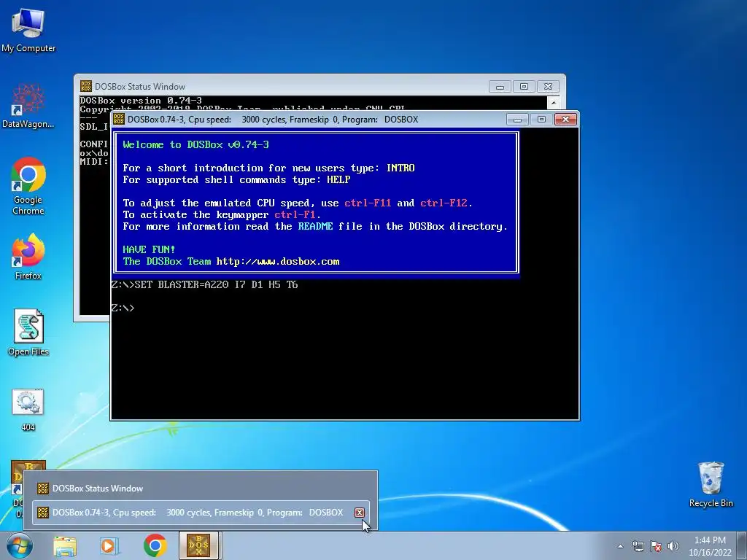The image size is (747, 560).
Task: Open Chrome from the taskbar
Action: click(155, 545)
